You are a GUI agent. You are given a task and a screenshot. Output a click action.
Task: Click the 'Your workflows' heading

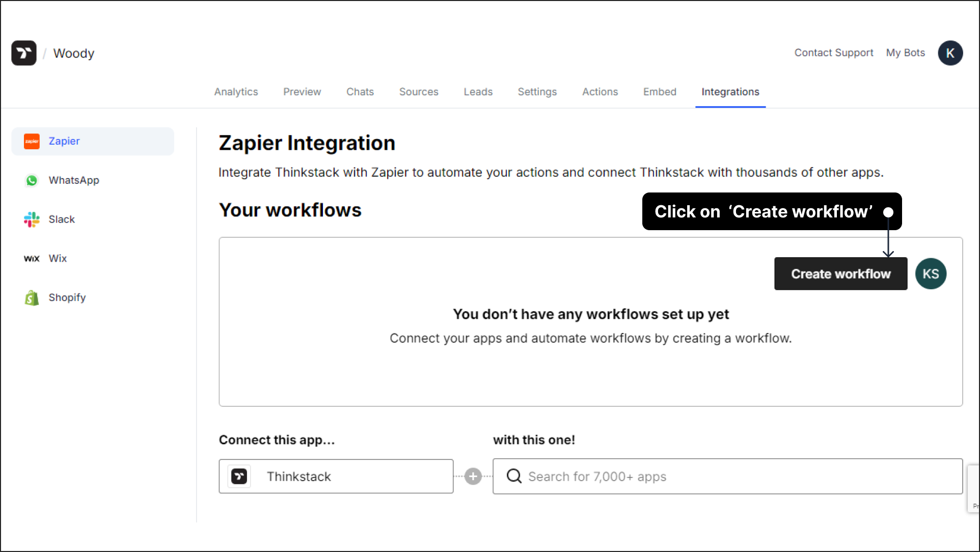click(290, 210)
